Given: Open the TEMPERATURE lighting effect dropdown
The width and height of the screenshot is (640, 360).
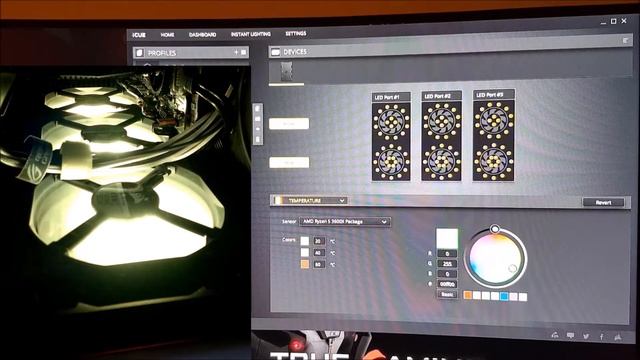Looking at the screenshot, I should tap(310, 200).
